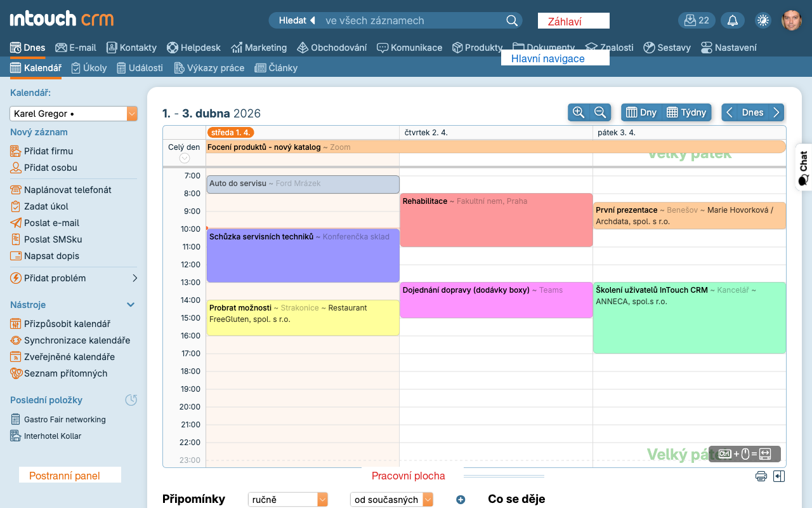The width and height of the screenshot is (812, 508).
Task: Collapse the Nástroje section chevron
Action: (131, 305)
